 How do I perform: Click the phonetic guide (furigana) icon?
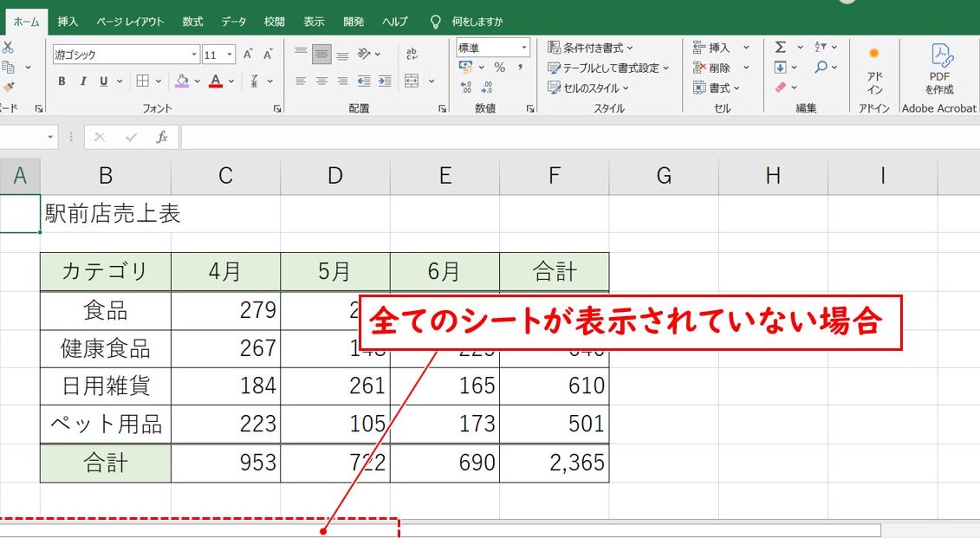tap(255, 81)
